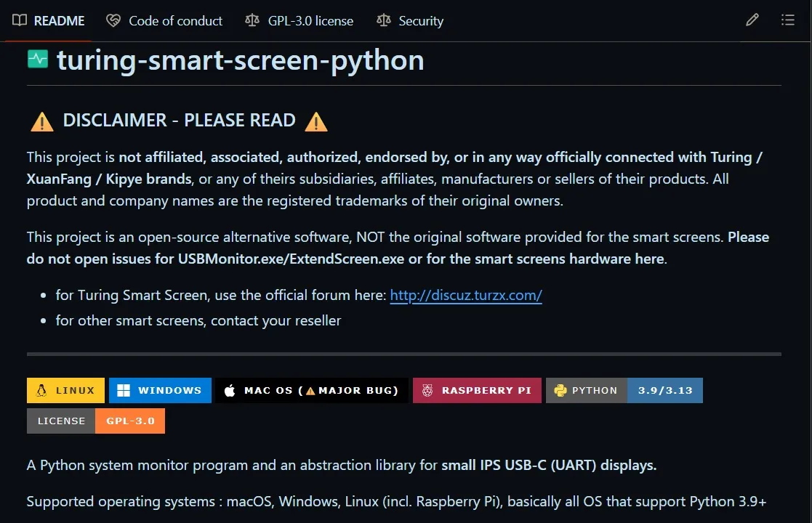
Task: Click the Windows badge
Action: 160,390
